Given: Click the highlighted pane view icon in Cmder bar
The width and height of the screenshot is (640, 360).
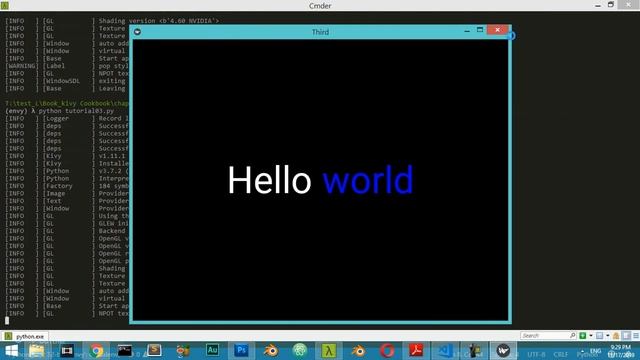Looking at the screenshot, I should tap(626, 336).
